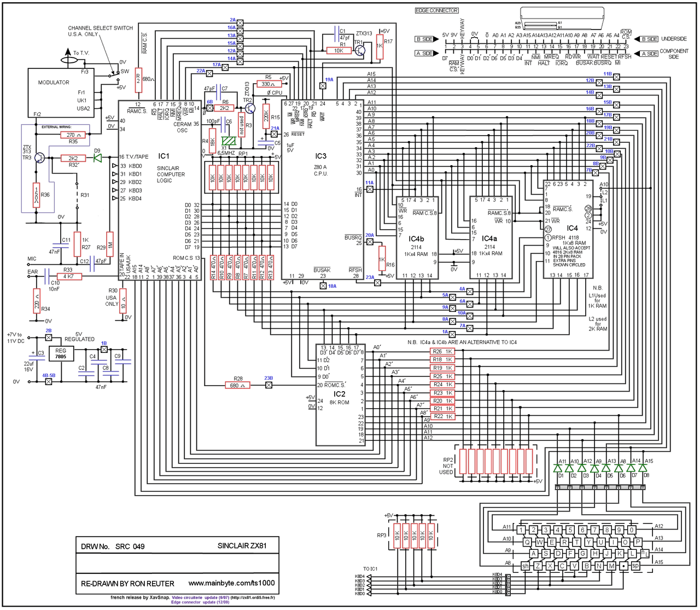Click the A SIDE arrow left of edge connector

pos(427,54)
